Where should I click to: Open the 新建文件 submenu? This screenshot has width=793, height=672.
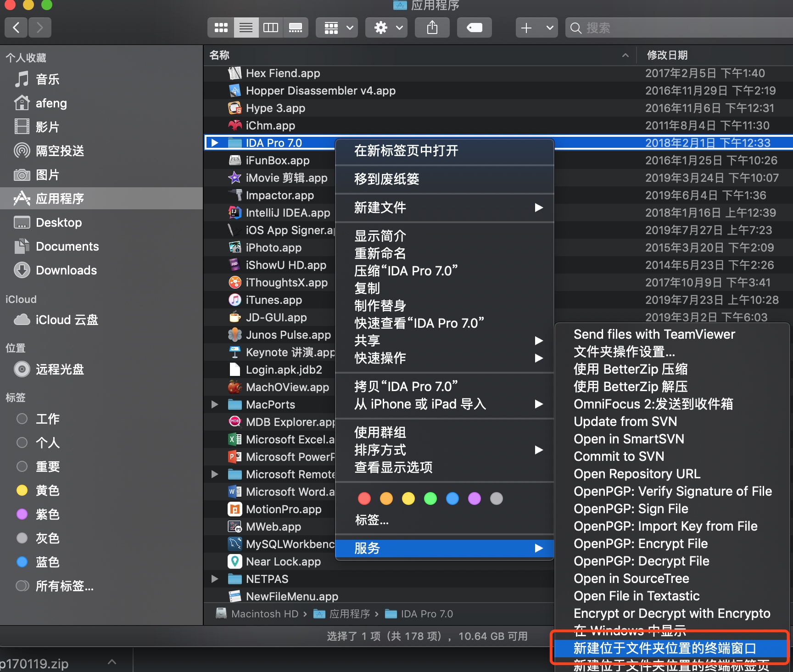[445, 207]
